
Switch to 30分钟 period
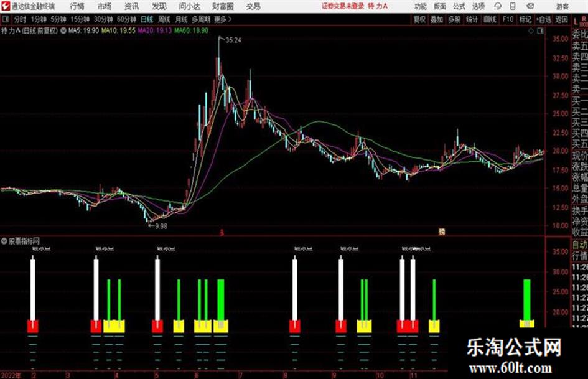point(103,19)
